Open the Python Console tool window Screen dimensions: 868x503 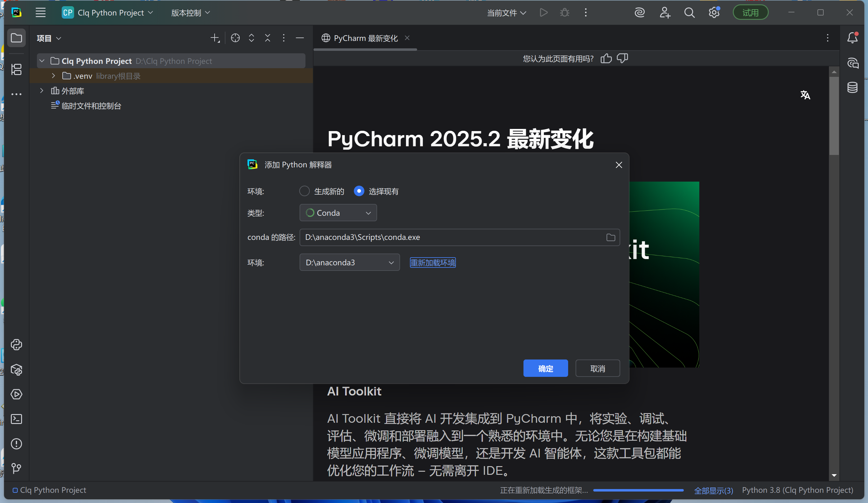coord(16,345)
